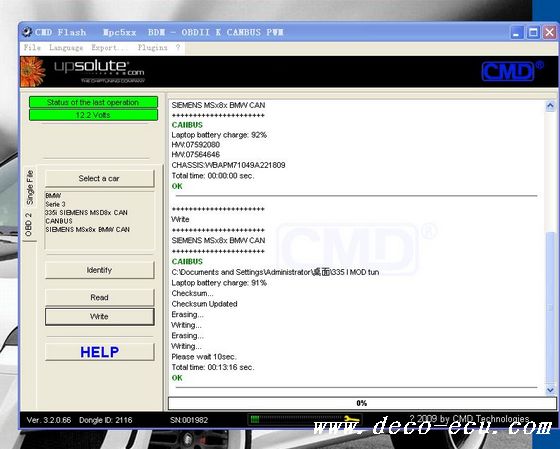Click 'Dongle ID: 2116' in status bar
The height and width of the screenshot is (449, 560).
[x=106, y=420]
